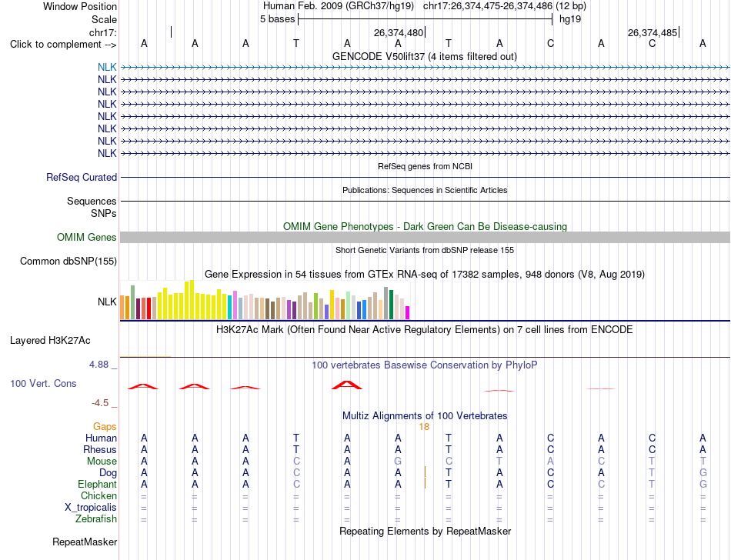Click the cyan GTEx expression bar
Image resolution: width=731 pixels, height=560 pixels.
point(230,308)
